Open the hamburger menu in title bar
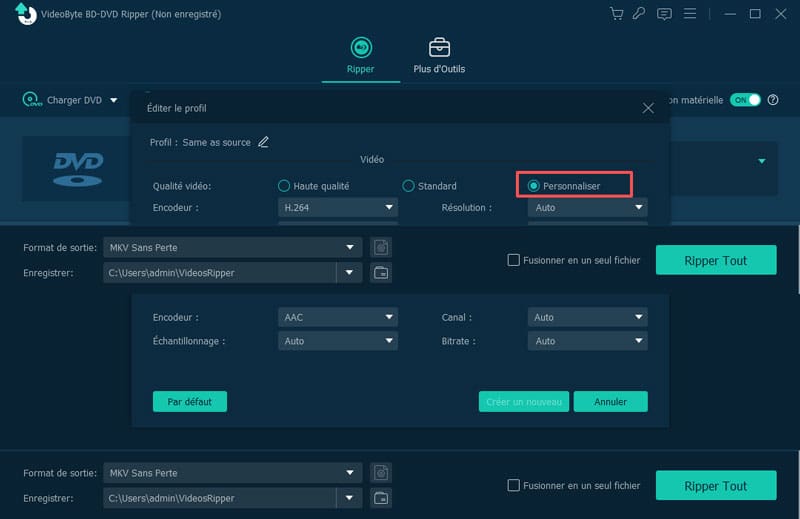Image resolution: width=800 pixels, height=519 pixels. point(689,14)
